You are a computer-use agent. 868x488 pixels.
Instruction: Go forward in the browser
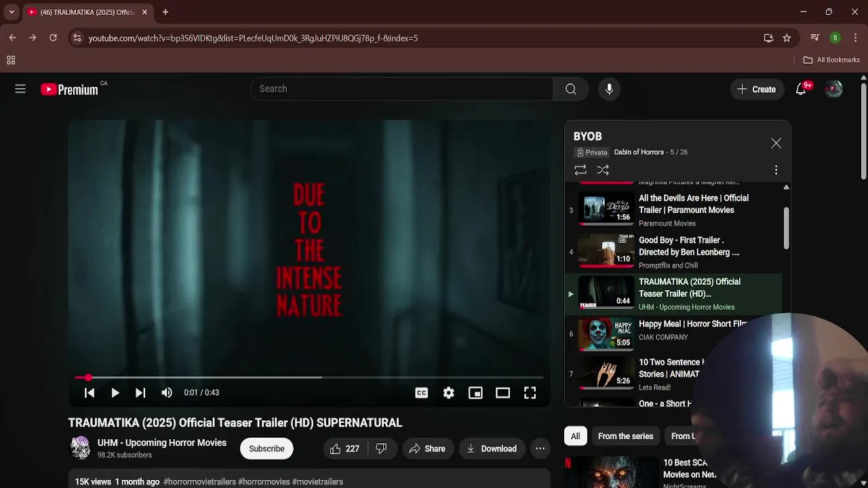33,38
